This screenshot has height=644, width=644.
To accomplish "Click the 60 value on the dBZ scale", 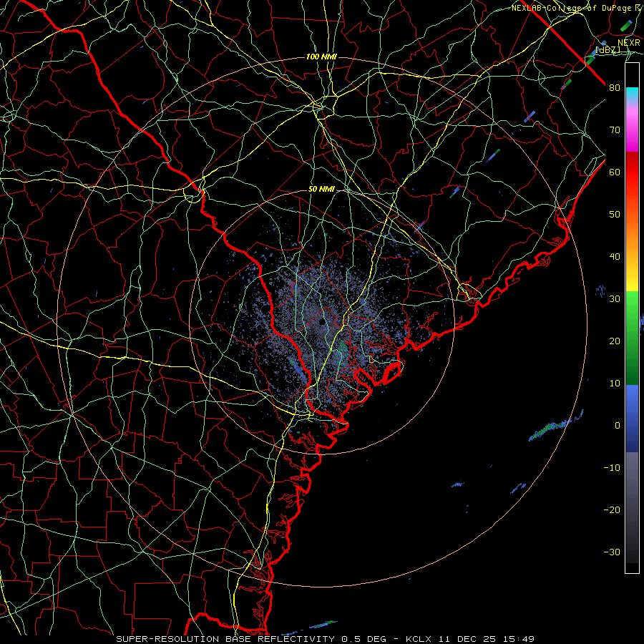I will pos(615,172).
